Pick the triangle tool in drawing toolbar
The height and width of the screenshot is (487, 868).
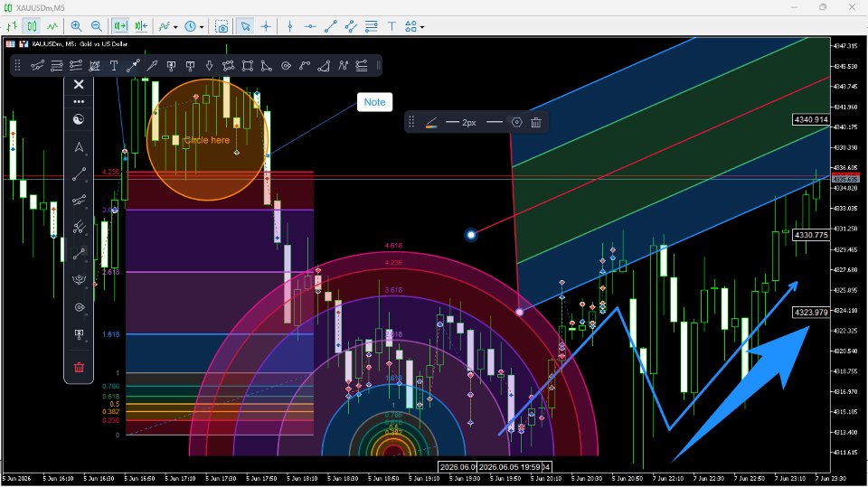pos(266,66)
